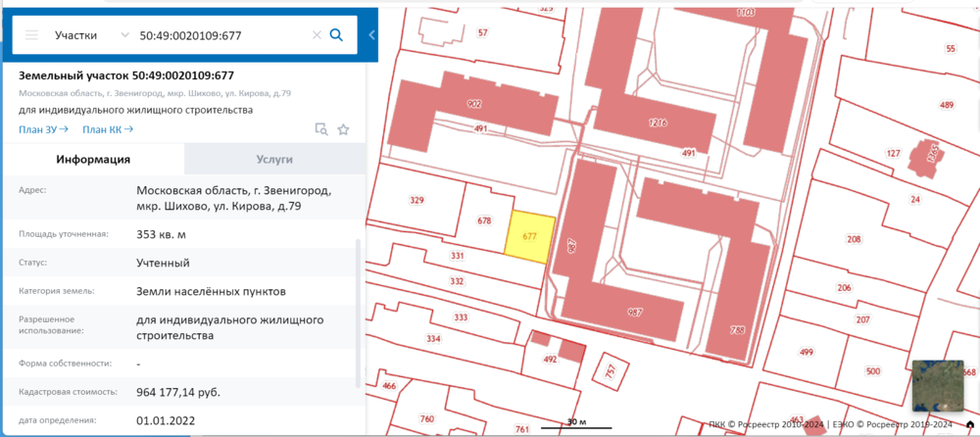
Task: Open the План КК link
Action: pos(108,129)
